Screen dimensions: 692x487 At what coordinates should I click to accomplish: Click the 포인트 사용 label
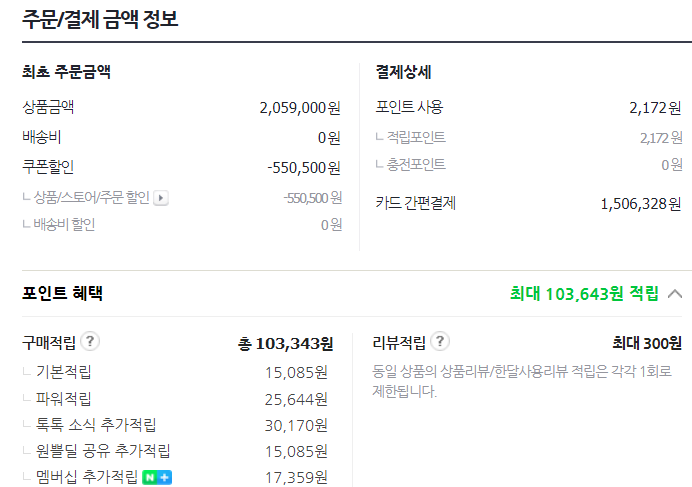pyautogui.click(x=409, y=107)
